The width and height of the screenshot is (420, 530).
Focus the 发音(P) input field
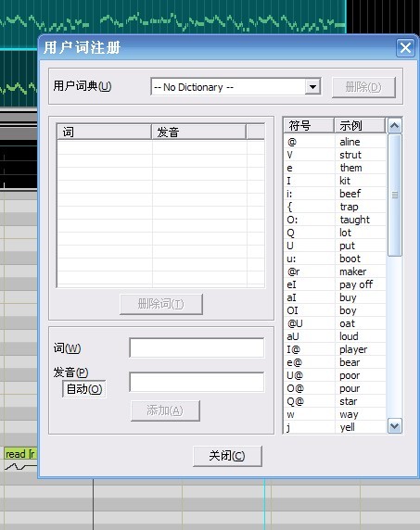tap(197, 382)
